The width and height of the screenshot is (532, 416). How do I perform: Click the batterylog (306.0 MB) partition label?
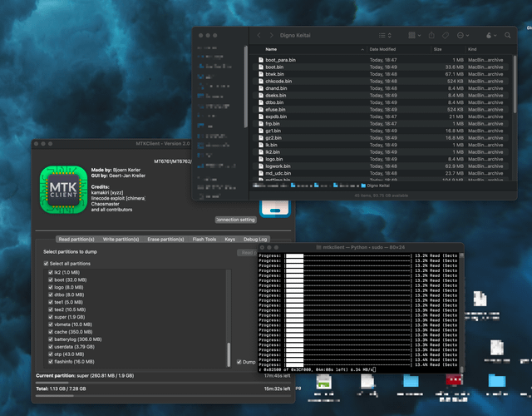coord(77,339)
